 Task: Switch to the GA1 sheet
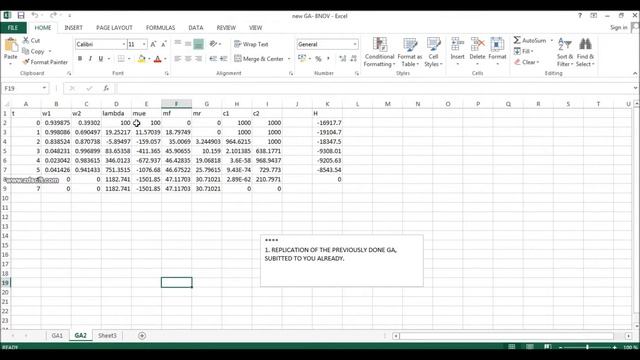coord(57,336)
